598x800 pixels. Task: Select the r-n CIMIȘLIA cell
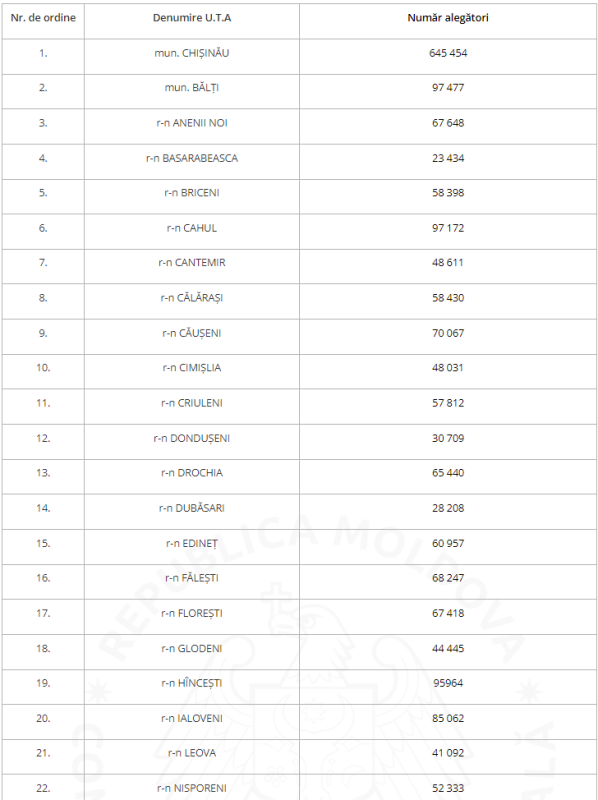point(192,368)
